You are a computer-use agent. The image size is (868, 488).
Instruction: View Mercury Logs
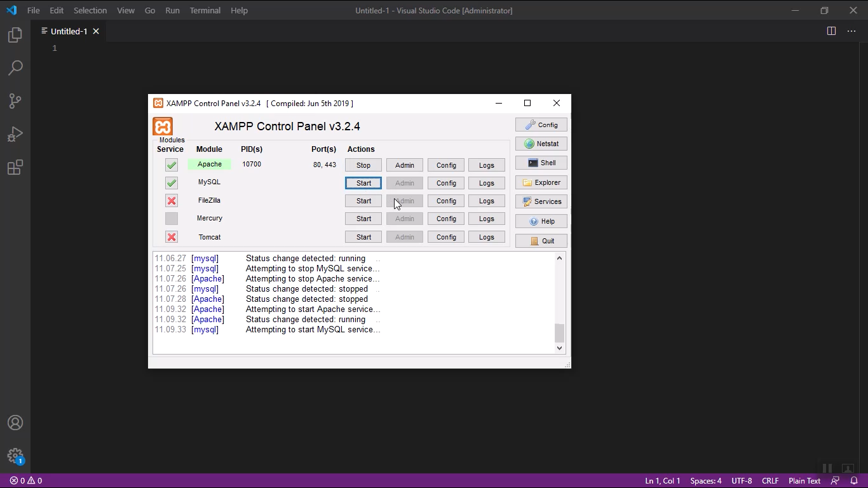pos(487,219)
